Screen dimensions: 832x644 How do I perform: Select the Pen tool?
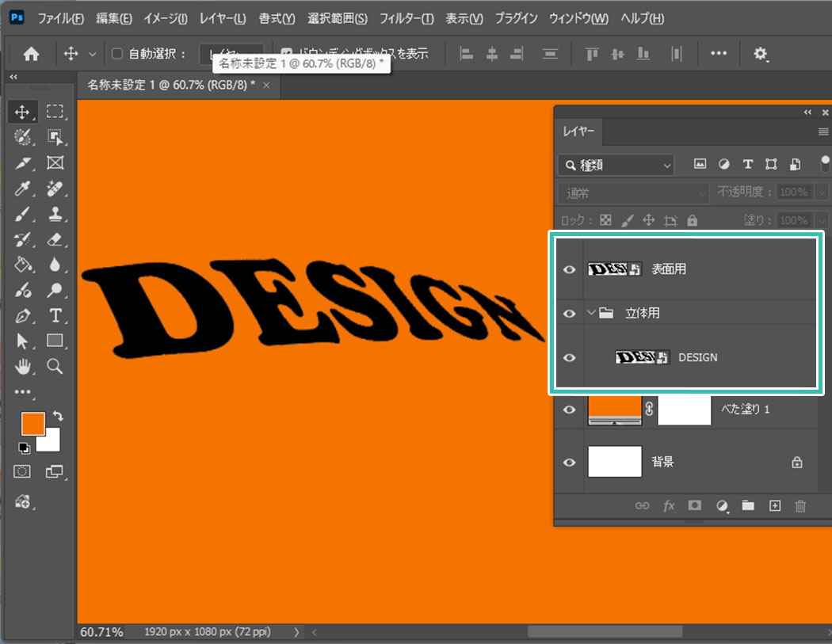[24, 315]
